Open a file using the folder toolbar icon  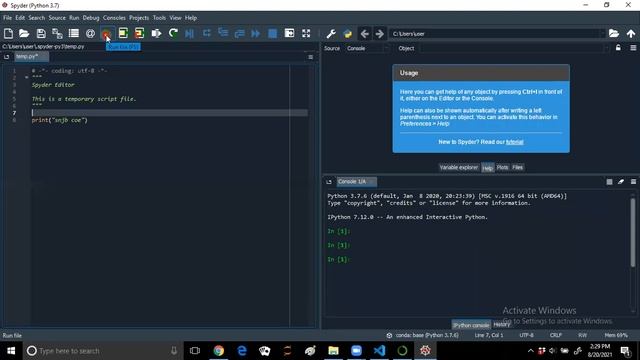[x=24, y=33]
